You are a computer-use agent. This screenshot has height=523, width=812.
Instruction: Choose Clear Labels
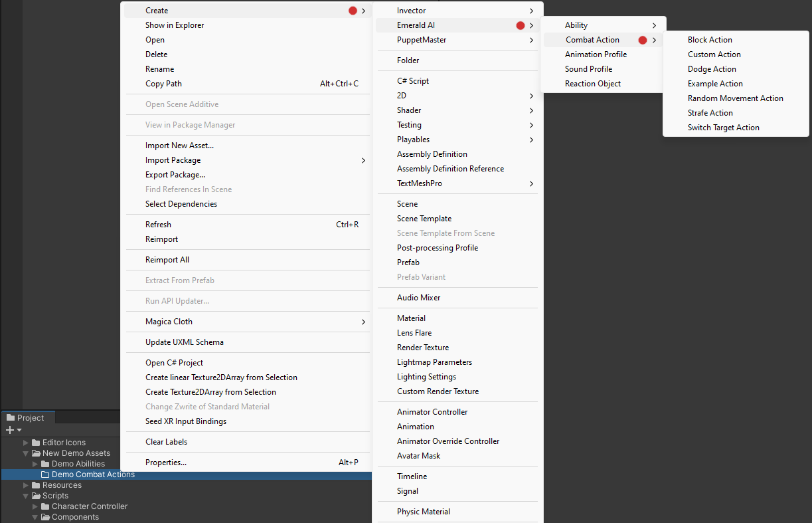click(x=246, y=442)
